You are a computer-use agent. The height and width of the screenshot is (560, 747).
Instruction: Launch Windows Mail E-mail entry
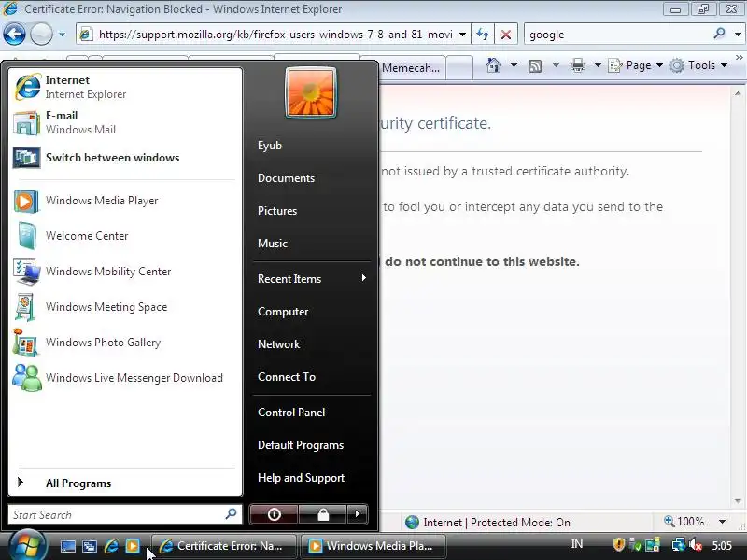125,122
